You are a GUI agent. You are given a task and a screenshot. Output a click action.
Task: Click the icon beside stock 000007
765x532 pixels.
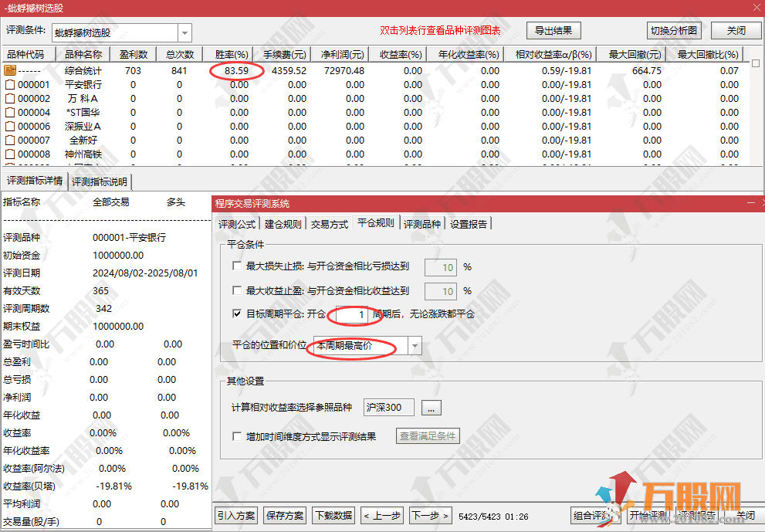10,140
